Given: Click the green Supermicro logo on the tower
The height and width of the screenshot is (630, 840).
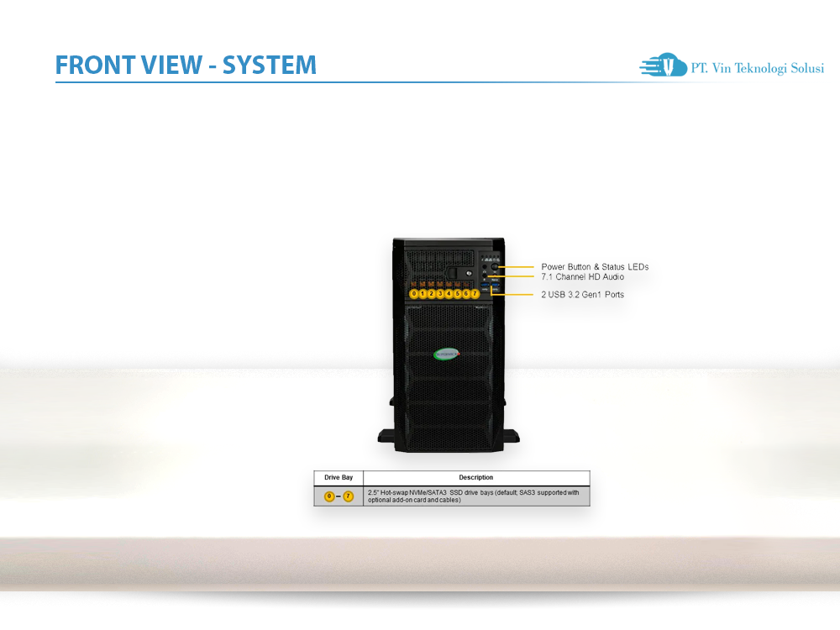Looking at the screenshot, I should pos(446,354).
